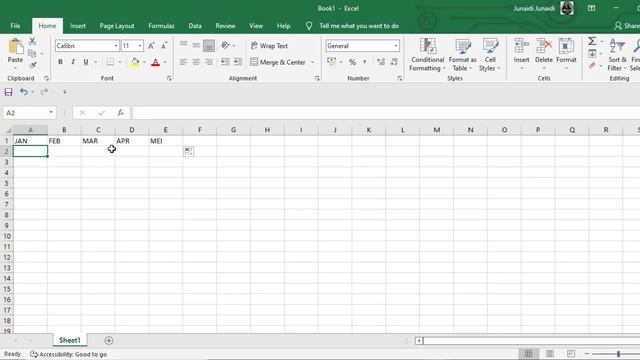Open the File tab
640x360 pixels.
(16, 26)
